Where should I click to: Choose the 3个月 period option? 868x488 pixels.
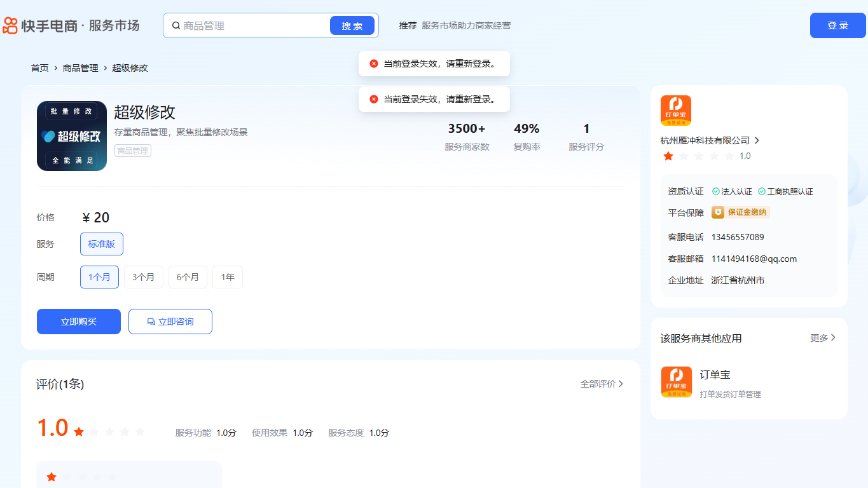144,277
